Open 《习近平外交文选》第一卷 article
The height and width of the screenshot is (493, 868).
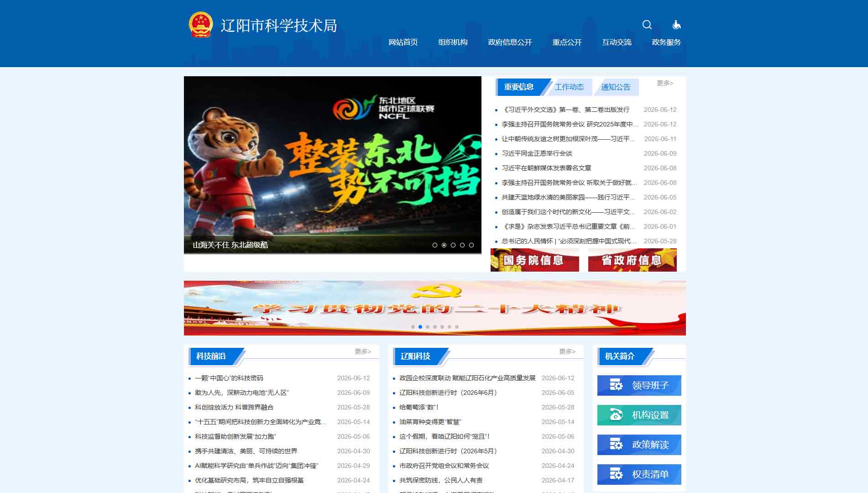click(x=565, y=110)
